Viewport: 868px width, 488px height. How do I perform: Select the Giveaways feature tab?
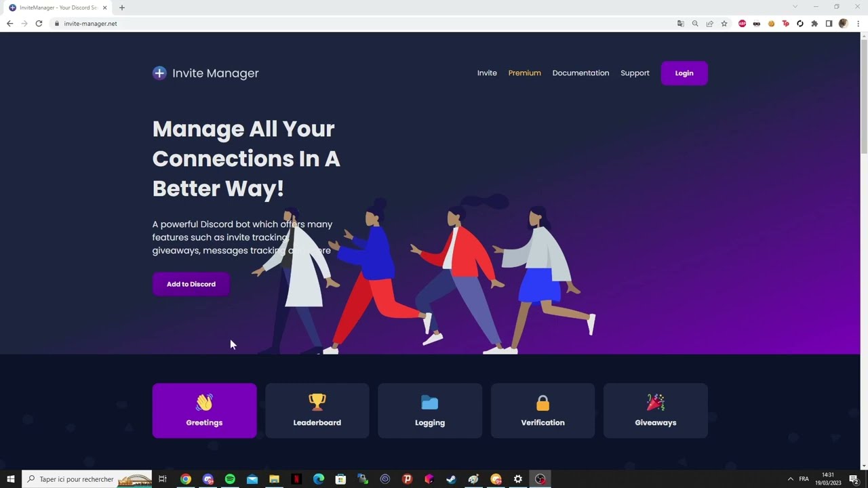tap(656, 411)
